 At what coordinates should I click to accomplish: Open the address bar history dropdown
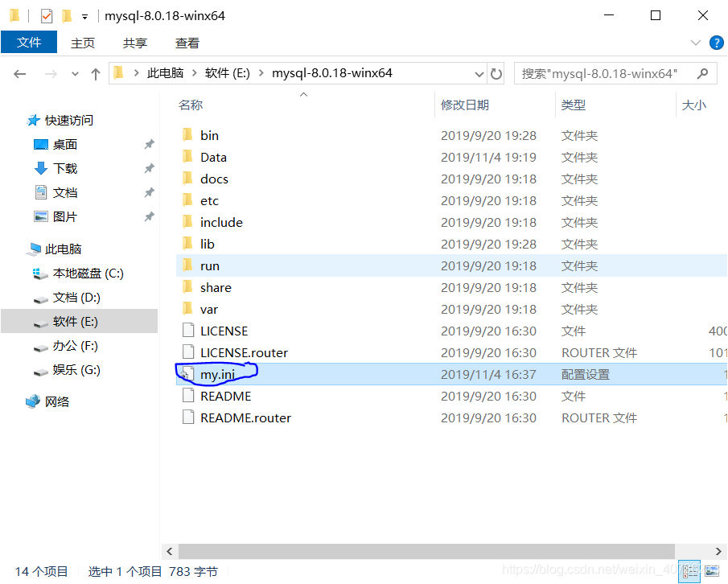click(479, 74)
